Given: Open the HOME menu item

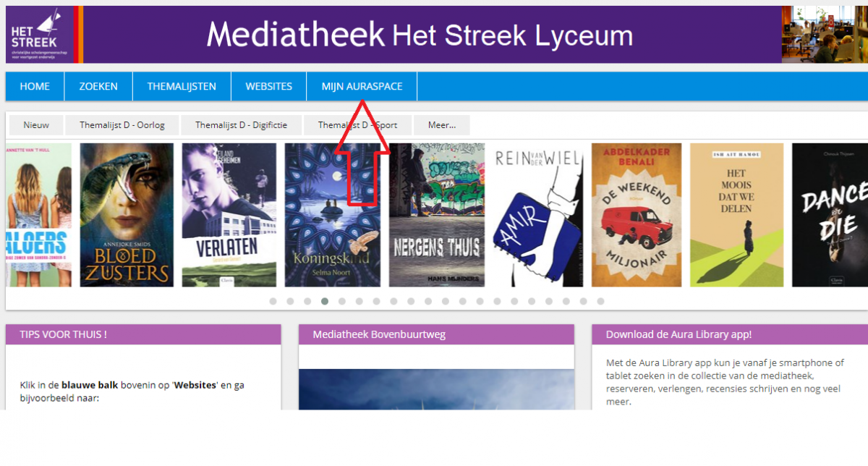Looking at the screenshot, I should pyautogui.click(x=35, y=86).
